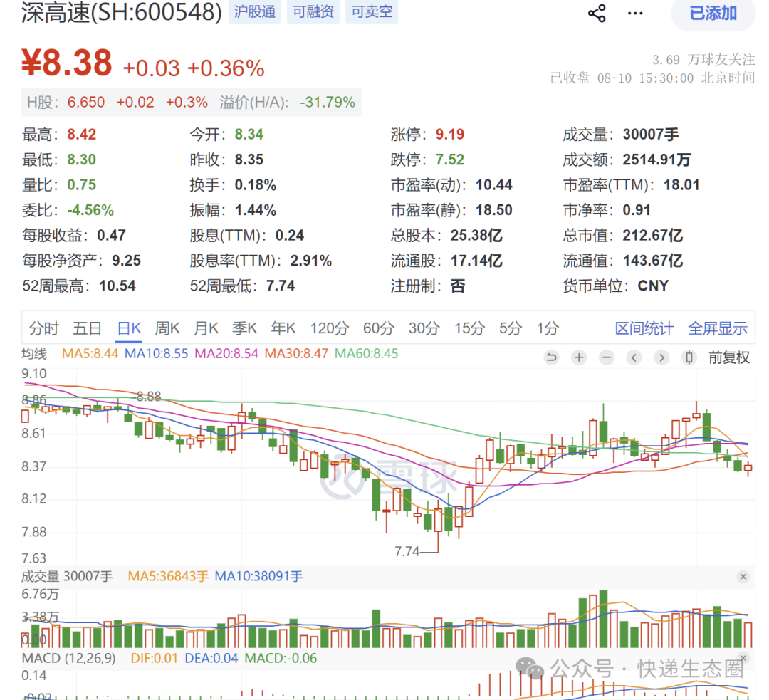The height and width of the screenshot is (700, 769).
Task: Click the 股息率(TTM) value 2.91%
Action: [311, 261]
